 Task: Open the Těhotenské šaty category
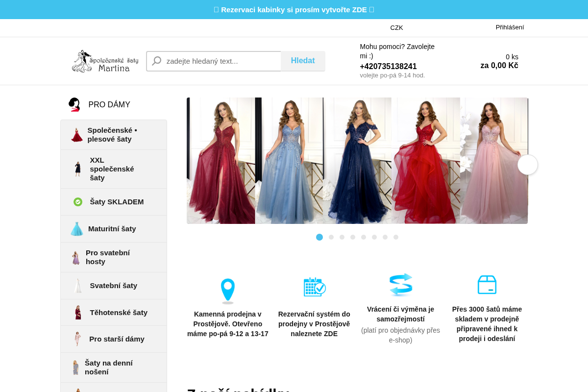click(x=114, y=313)
